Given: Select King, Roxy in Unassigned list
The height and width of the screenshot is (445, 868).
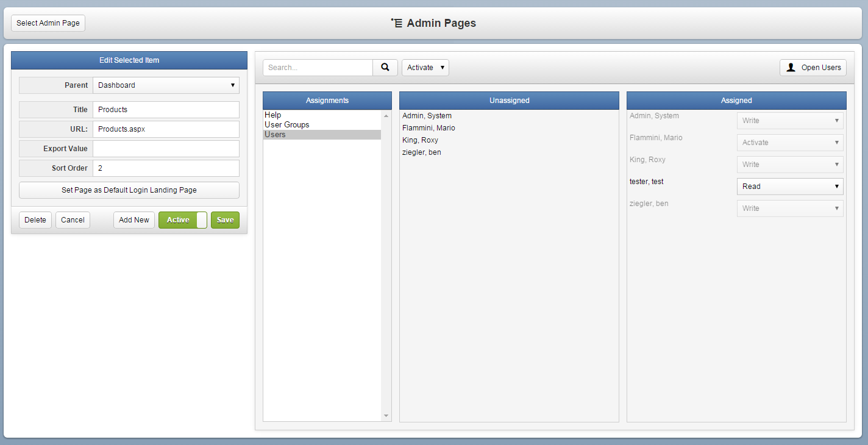Looking at the screenshot, I should pyautogui.click(x=420, y=140).
